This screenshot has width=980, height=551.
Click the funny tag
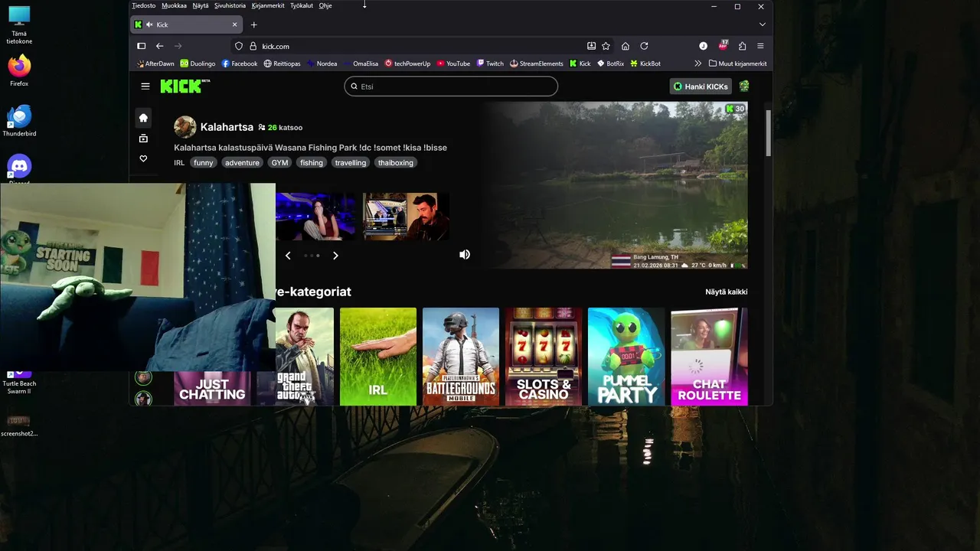pyautogui.click(x=203, y=162)
